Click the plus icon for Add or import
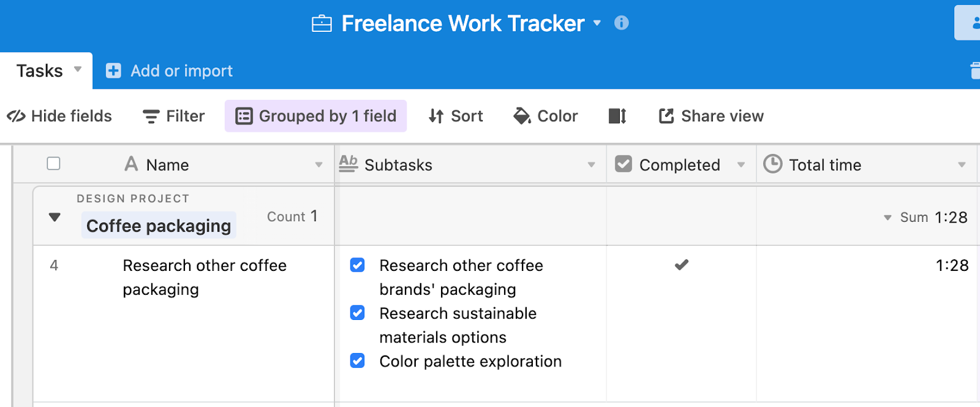Viewport: 980px width, 407px height. 113,71
